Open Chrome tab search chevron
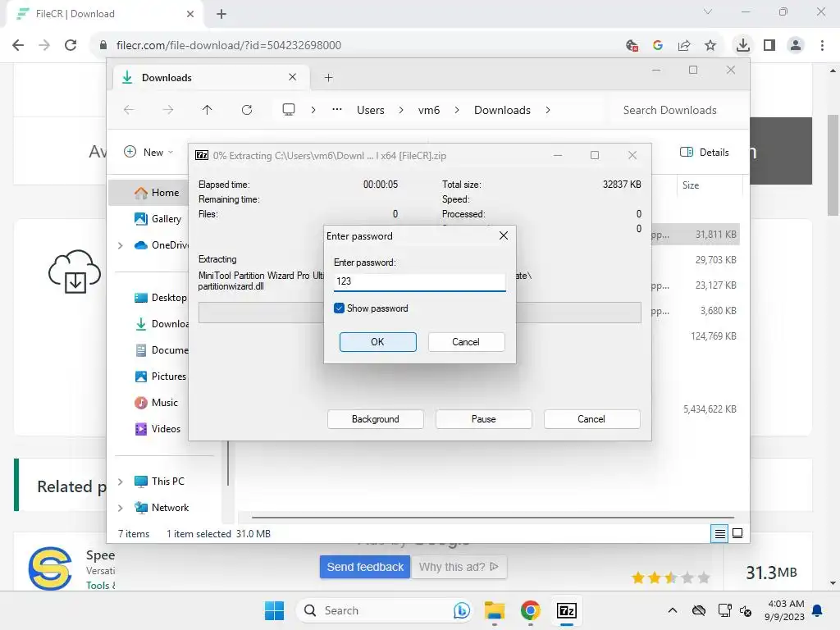840x630 pixels. (x=708, y=11)
